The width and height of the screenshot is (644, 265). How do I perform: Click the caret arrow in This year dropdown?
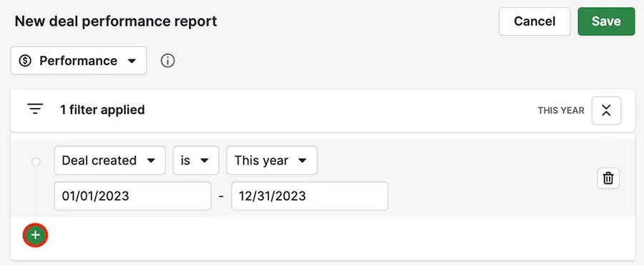[x=302, y=160]
